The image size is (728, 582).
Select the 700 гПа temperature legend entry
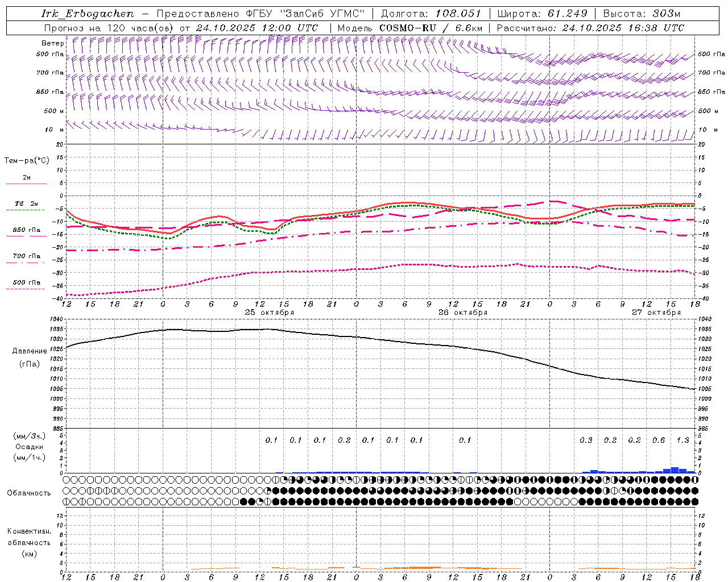26,256
